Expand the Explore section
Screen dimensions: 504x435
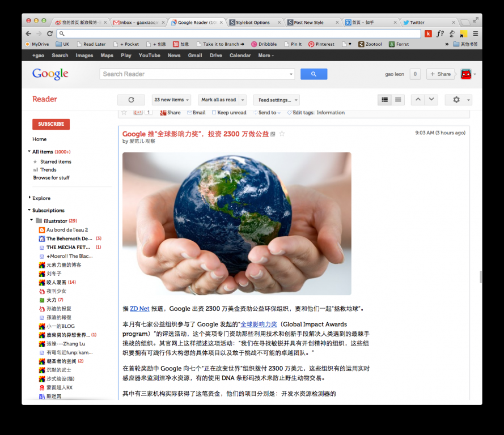click(29, 198)
